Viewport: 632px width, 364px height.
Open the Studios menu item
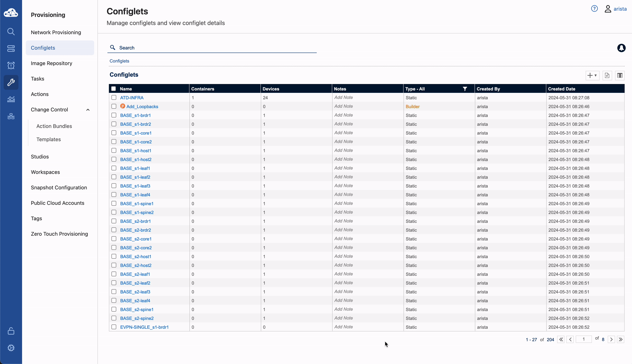[x=40, y=157]
